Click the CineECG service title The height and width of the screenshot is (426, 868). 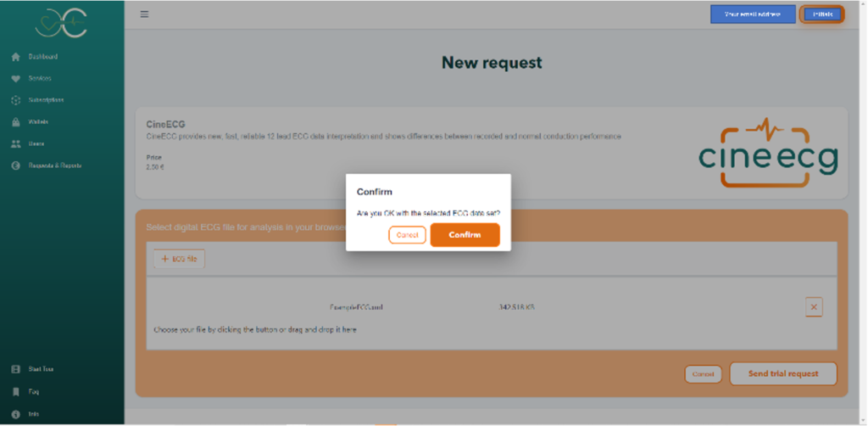point(165,125)
